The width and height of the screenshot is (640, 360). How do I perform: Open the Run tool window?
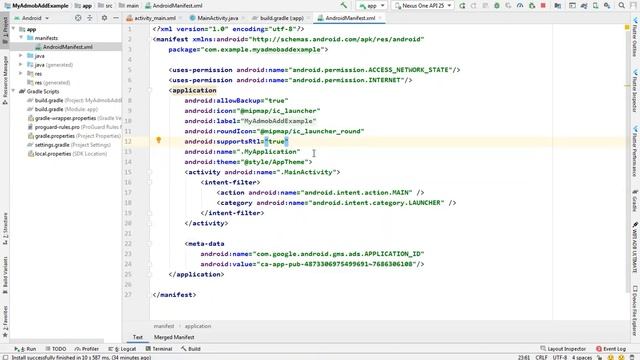pos(25,349)
